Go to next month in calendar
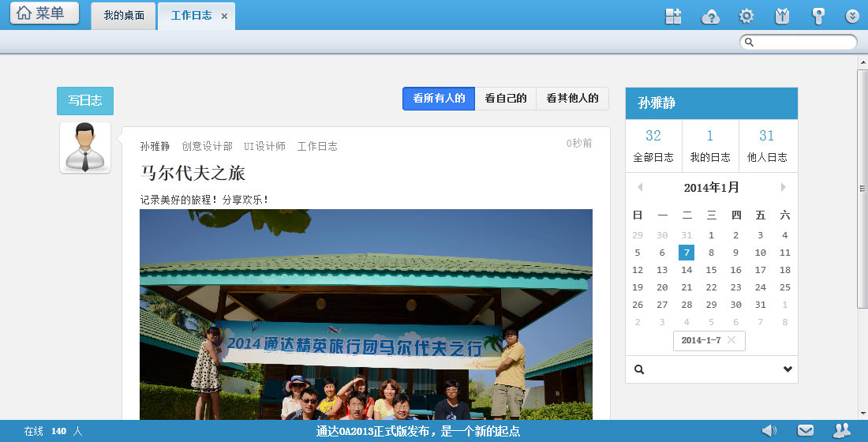Viewport: 868px width, 442px height. [x=783, y=188]
